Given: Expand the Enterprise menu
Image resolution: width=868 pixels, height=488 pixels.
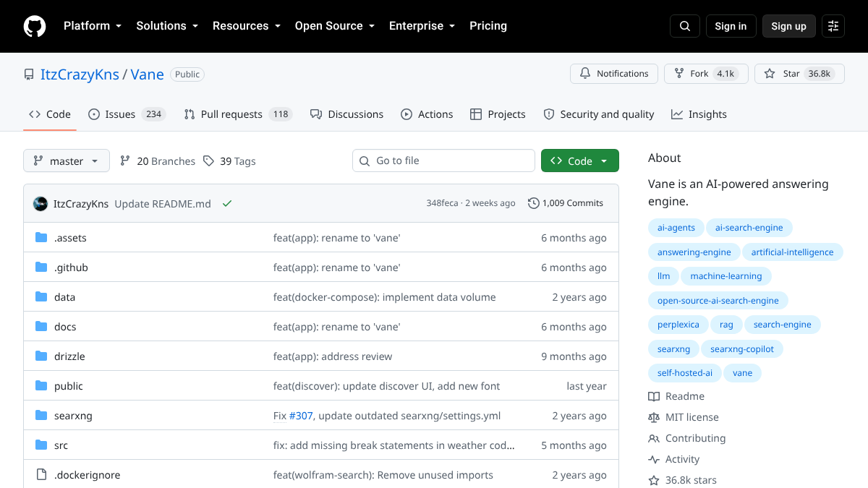Looking at the screenshot, I should pos(422,26).
